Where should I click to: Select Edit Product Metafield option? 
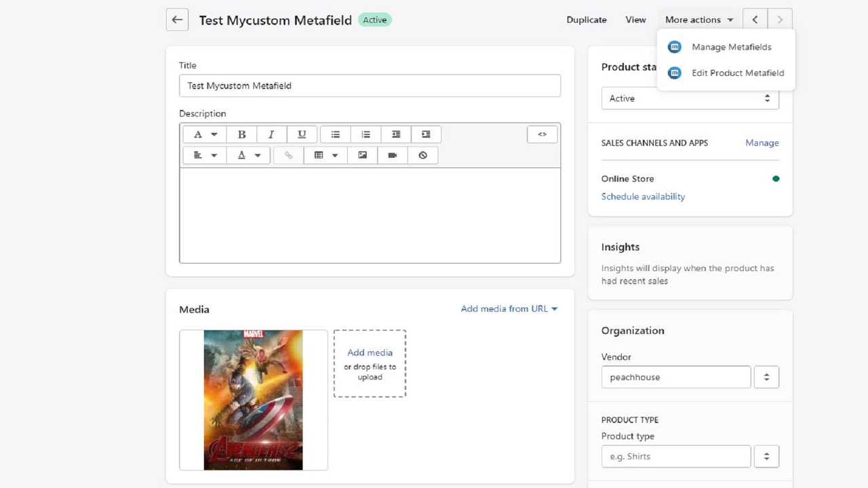(x=738, y=73)
